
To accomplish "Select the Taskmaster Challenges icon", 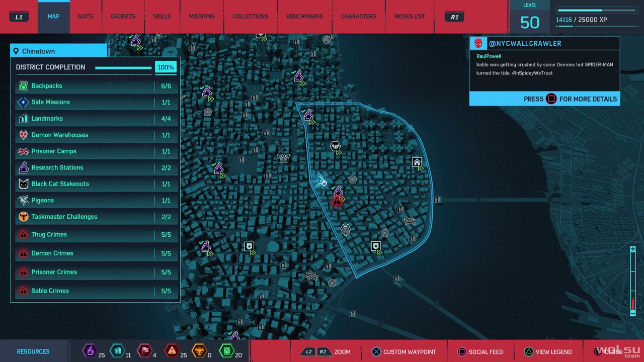I will click(23, 217).
